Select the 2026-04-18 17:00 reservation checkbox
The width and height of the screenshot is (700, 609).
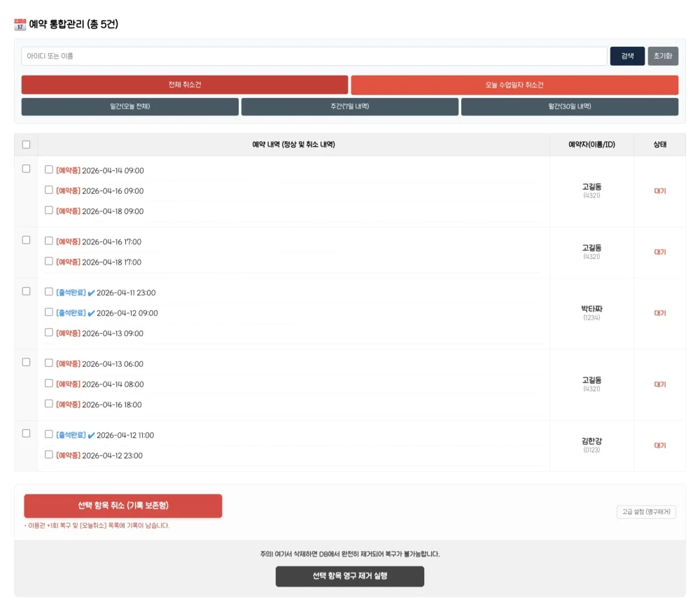point(49,261)
